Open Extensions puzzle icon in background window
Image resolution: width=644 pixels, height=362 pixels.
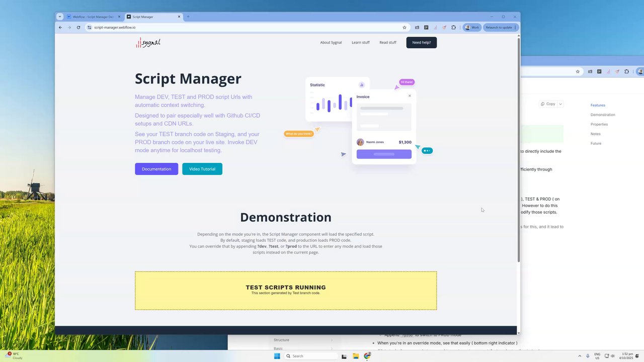click(627, 71)
